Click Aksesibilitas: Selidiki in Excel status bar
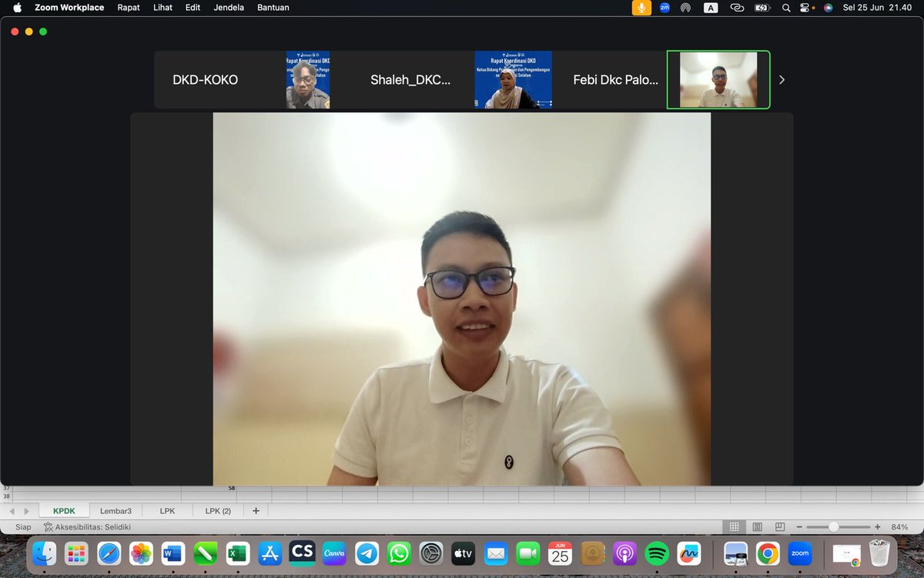This screenshot has width=924, height=578. pos(87,527)
